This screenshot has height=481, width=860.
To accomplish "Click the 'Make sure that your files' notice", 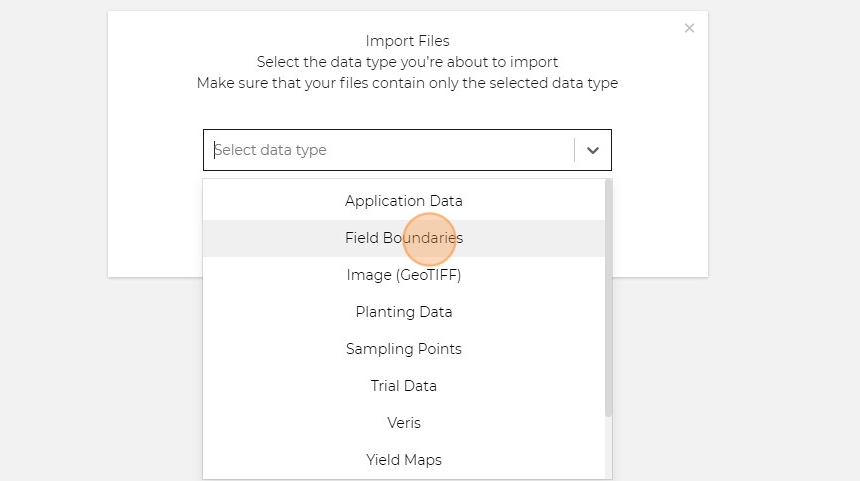I will coord(407,83).
